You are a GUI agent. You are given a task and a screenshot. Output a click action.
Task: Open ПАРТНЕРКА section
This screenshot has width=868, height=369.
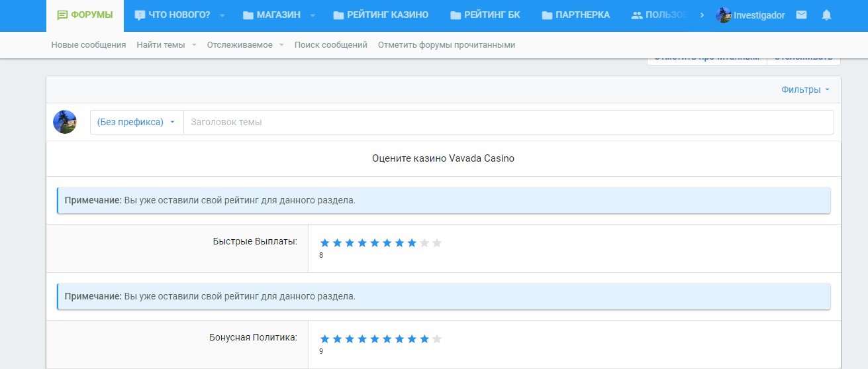click(575, 15)
